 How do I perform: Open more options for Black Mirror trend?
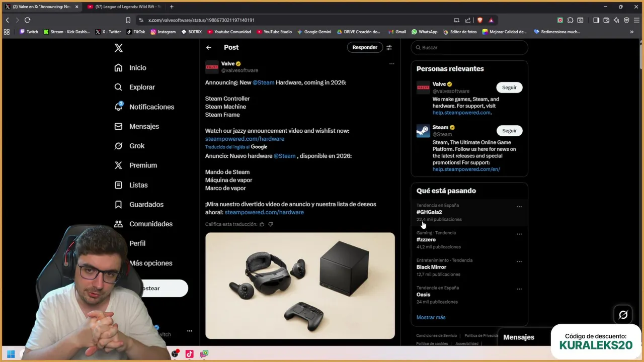519,261
